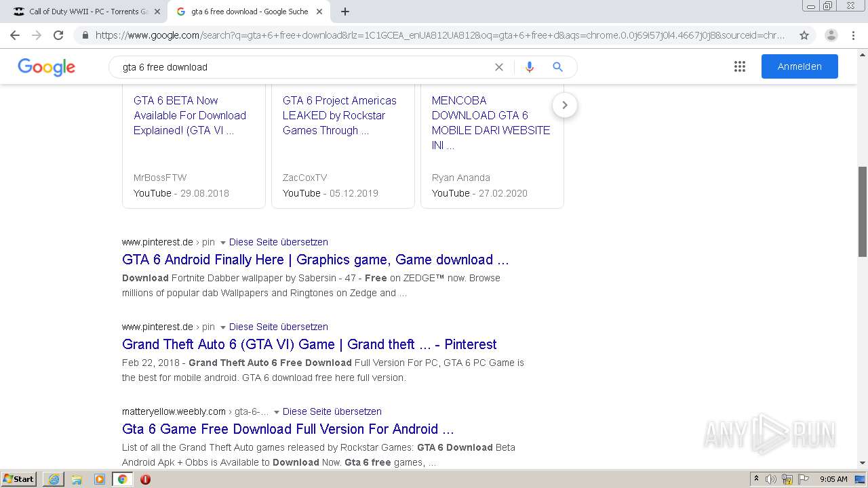
Task: Advance video carousel with next arrow
Action: [565, 105]
